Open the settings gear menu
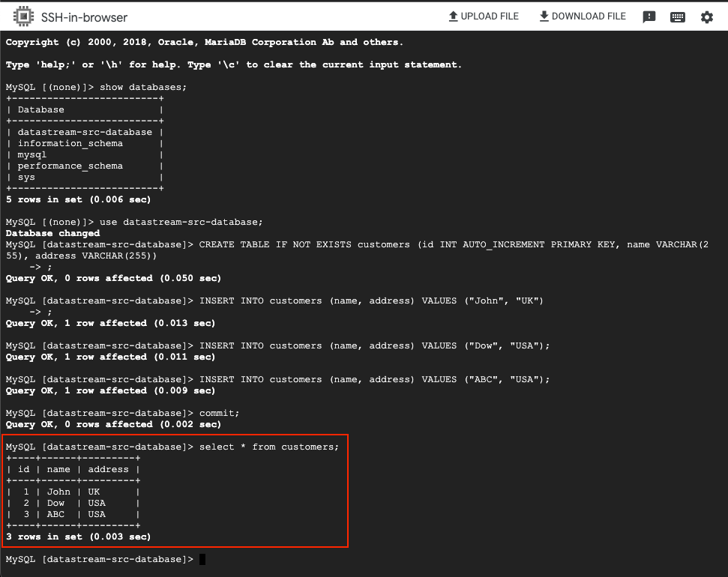728x577 pixels. tap(706, 17)
